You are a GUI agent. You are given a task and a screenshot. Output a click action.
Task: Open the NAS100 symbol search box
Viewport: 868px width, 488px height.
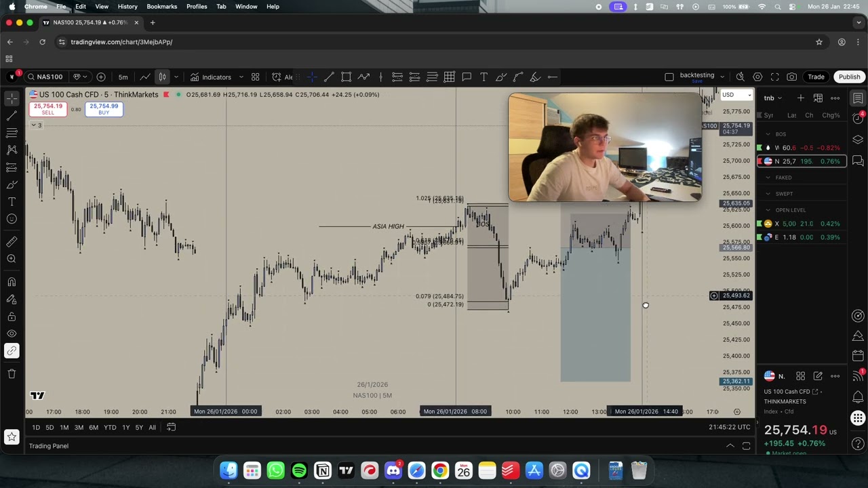coord(45,77)
